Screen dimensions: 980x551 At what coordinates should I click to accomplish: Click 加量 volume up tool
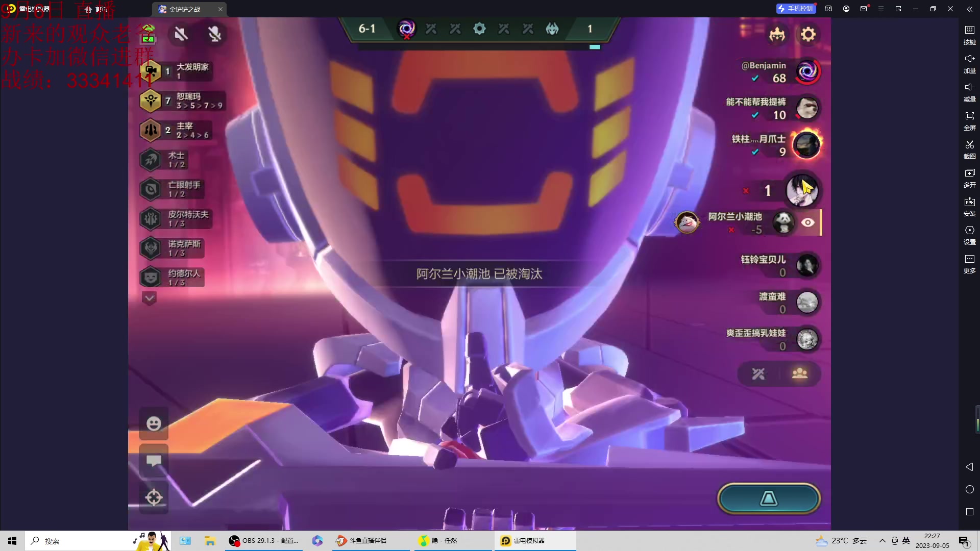970,64
